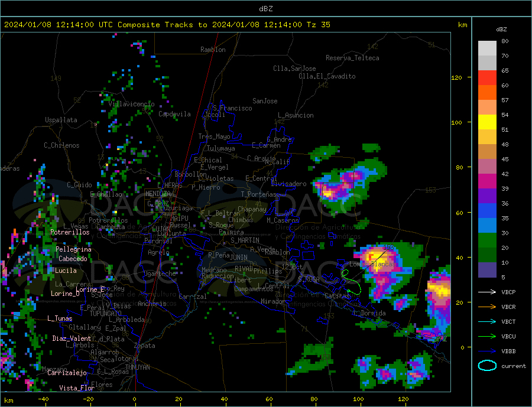The image size is (532, 407).
Task: Click the '-40' tick on bottom km axis
Action: [43, 399]
